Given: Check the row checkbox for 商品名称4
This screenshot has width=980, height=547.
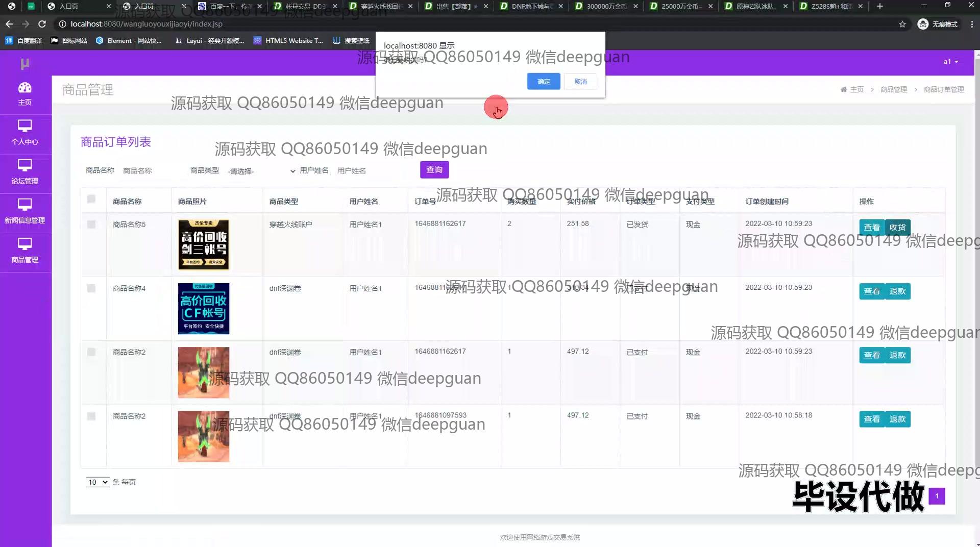Looking at the screenshot, I should pos(91,288).
